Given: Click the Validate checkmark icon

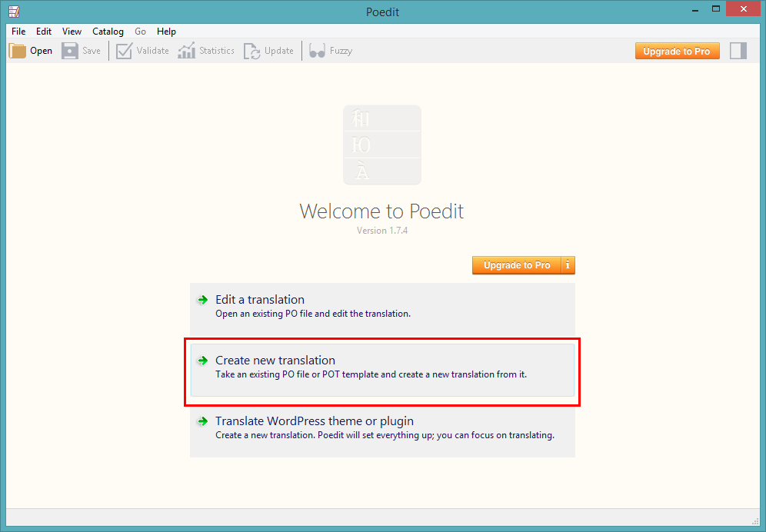Looking at the screenshot, I should 125,51.
